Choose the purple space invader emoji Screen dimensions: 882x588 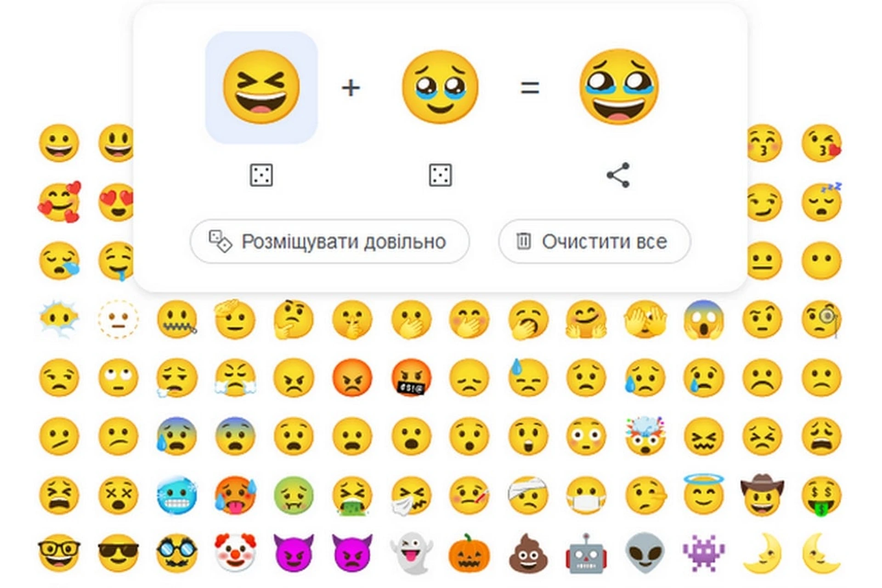(x=703, y=554)
